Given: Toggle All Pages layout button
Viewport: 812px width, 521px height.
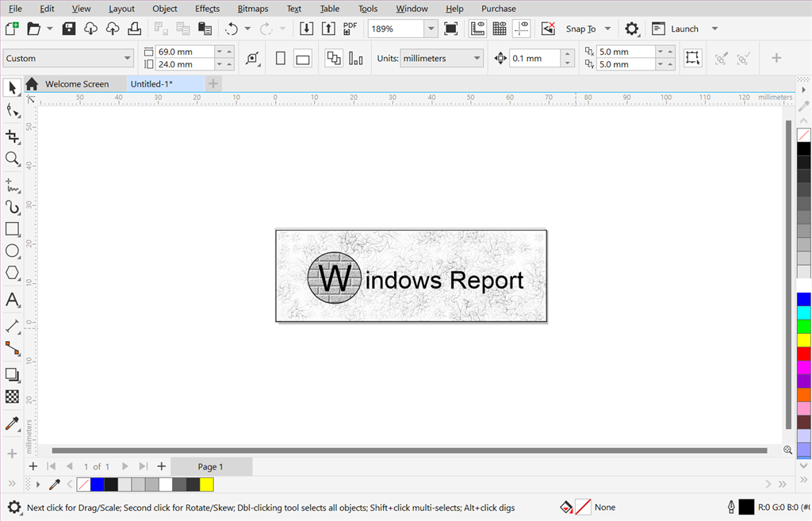Looking at the screenshot, I should point(334,58).
